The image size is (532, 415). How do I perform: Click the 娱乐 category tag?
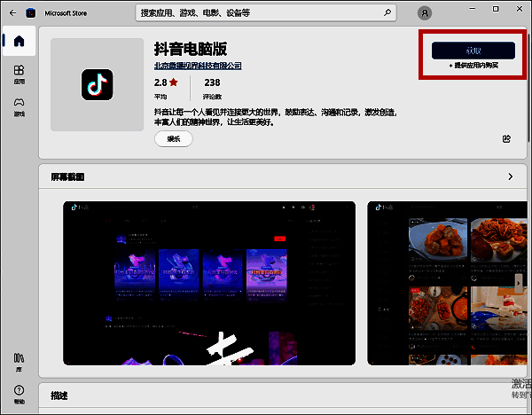174,139
